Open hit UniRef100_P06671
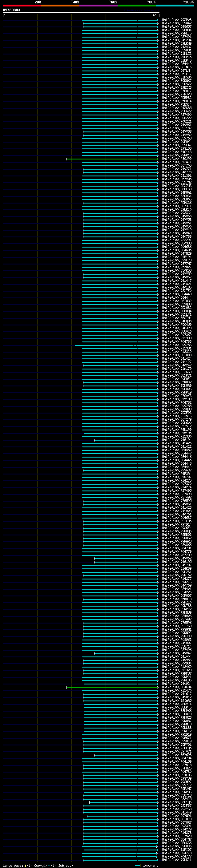This screenshot has width=197, height=868. pyautogui.click(x=176, y=738)
